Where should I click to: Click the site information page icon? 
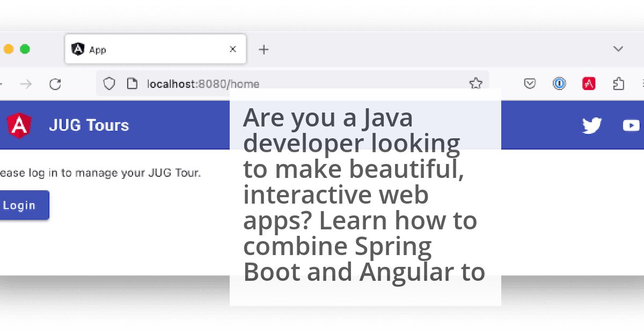pyautogui.click(x=132, y=84)
